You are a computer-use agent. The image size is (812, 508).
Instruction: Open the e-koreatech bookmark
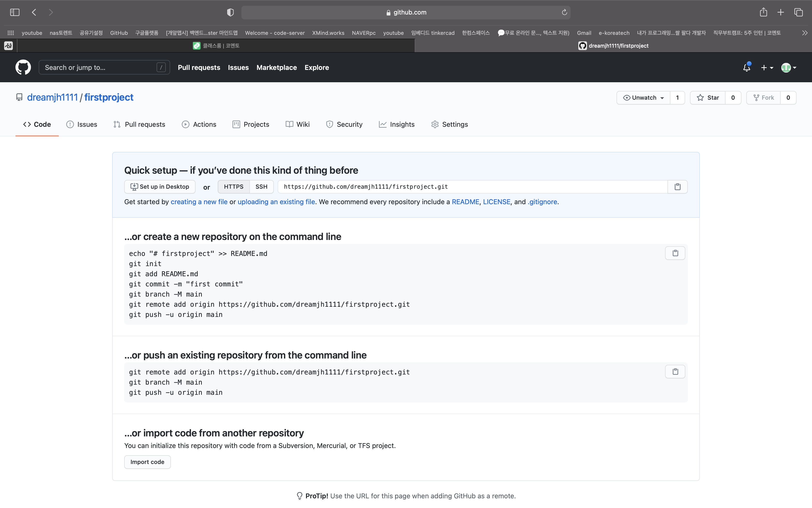pos(614,33)
